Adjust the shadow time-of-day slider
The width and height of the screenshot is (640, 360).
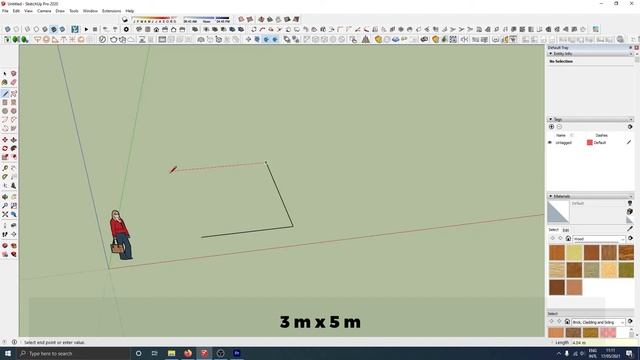(207, 19)
